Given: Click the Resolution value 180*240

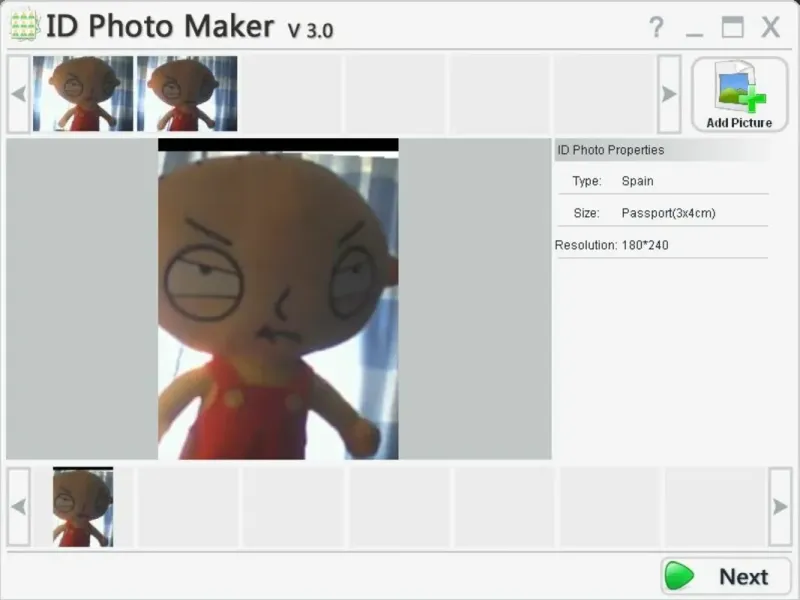Looking at the screenshot, I should pos(645,245).
